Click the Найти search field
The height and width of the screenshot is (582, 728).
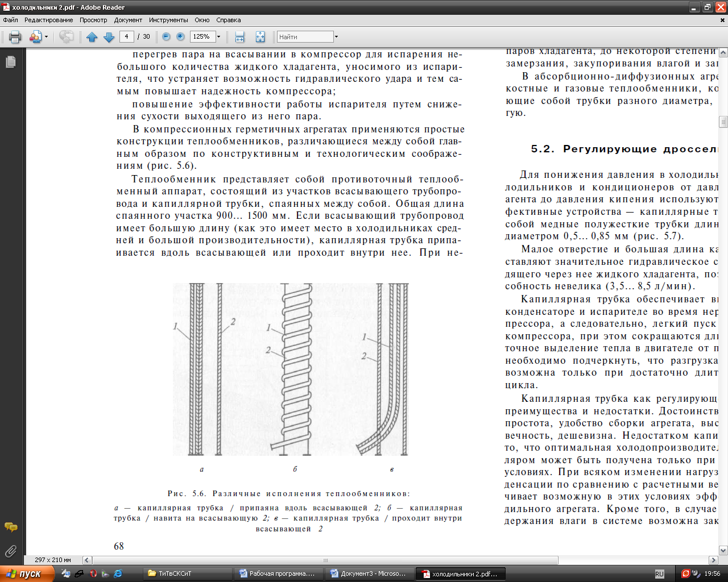point(305,37)
